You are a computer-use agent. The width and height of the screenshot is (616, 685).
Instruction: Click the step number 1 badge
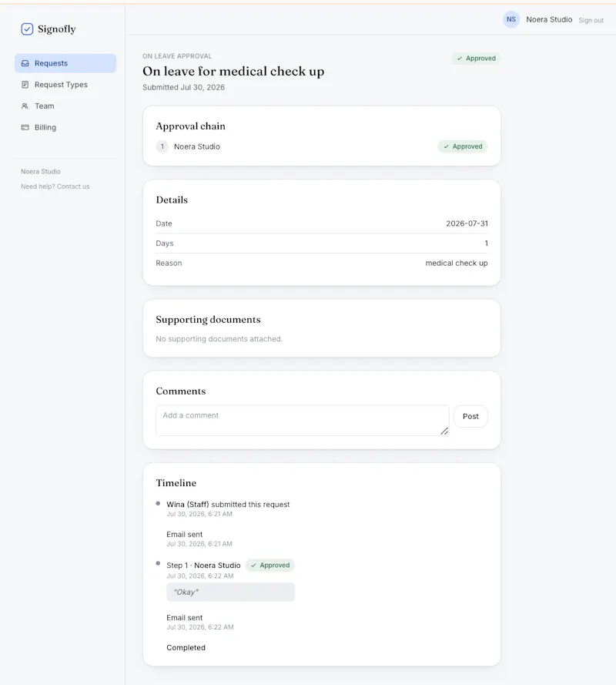162,146
